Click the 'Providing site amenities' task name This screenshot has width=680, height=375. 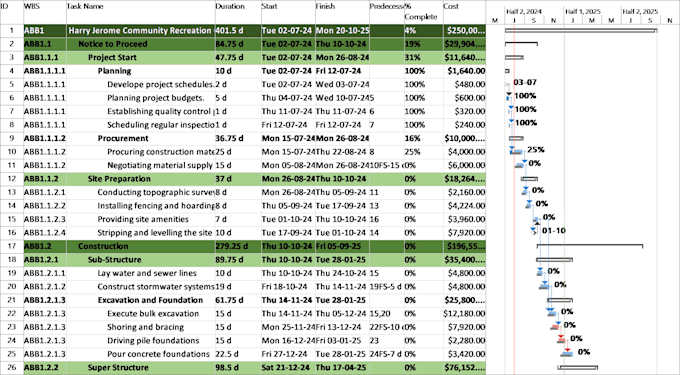(143, 219)
